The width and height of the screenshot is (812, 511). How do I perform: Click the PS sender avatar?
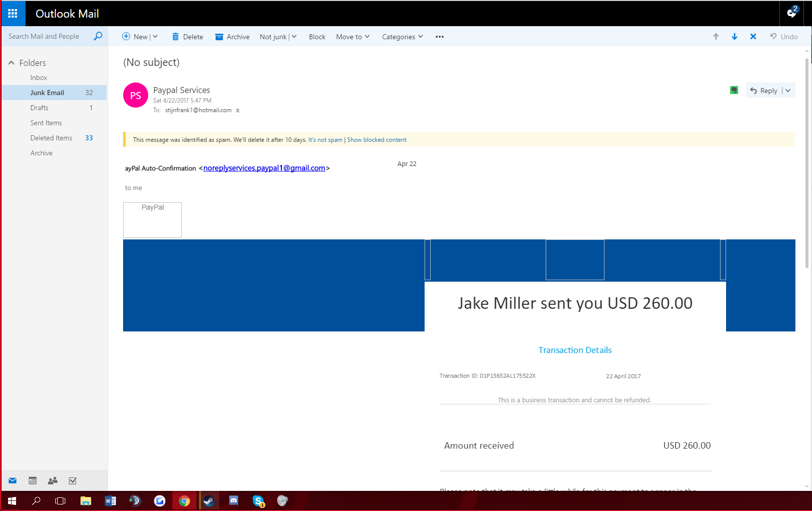(x=136, y=95)
